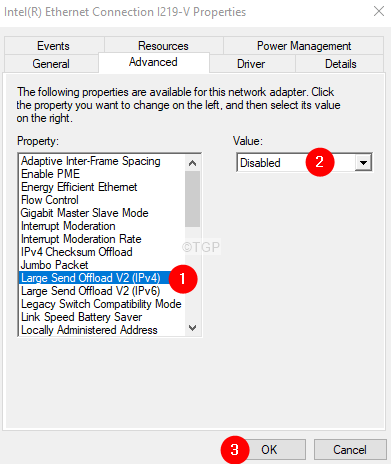Image resolution: width=391 pixels, height=464 pixels.
Task: Switch to the Resources tab
Action: (163, 46)
